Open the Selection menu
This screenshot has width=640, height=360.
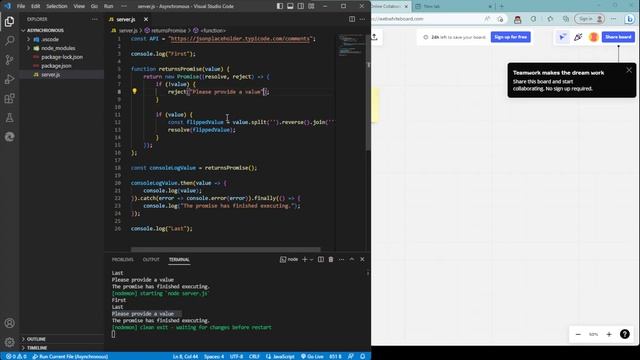click(57, 6)
